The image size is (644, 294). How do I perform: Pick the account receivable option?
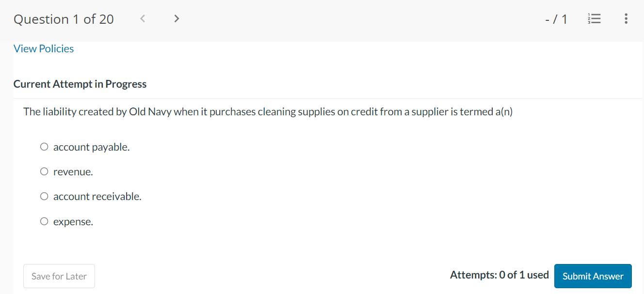[44, 196]
